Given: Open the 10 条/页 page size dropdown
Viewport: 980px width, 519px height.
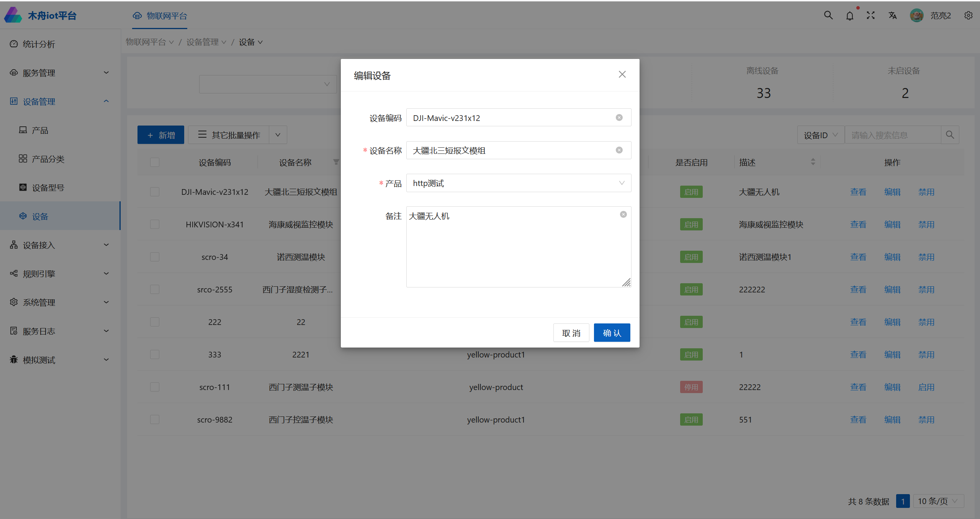Looking at the screenshot, I should pyautogui.click(x=938, y=501).
